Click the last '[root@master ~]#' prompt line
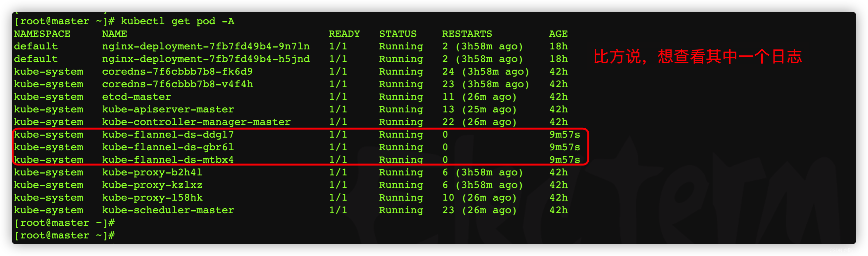 tap(64, 235)
